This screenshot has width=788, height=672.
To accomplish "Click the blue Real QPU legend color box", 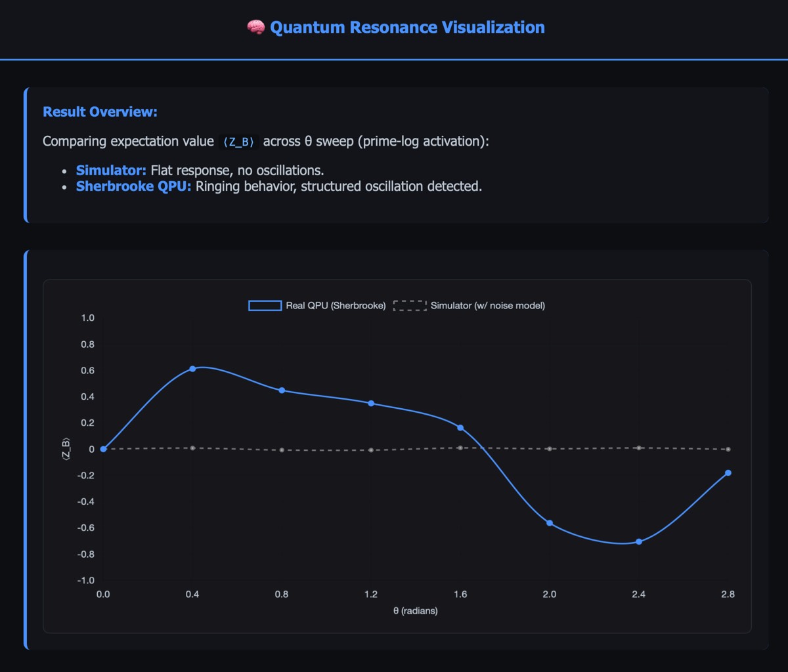I will 265,305.
